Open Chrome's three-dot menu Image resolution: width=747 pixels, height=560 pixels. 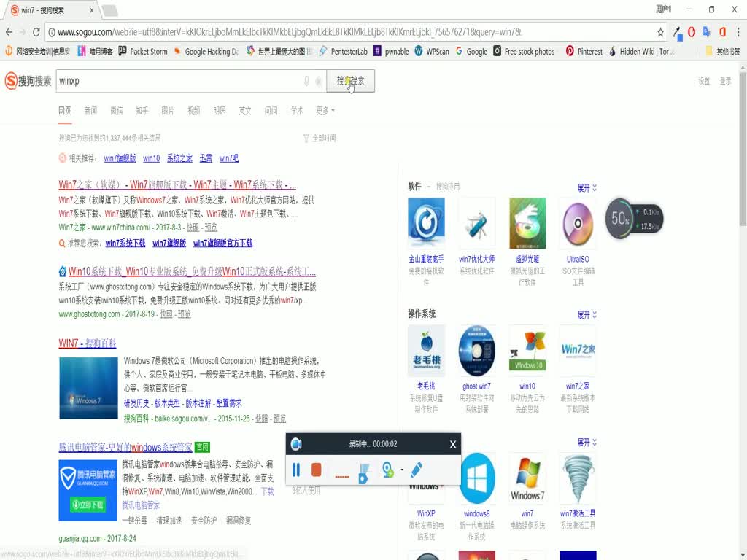pos(738,32)
